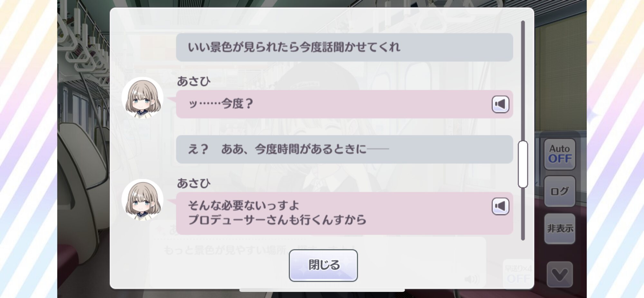Tap the home indicator bar at bottom
644x298 pixels.
[322, 290]
